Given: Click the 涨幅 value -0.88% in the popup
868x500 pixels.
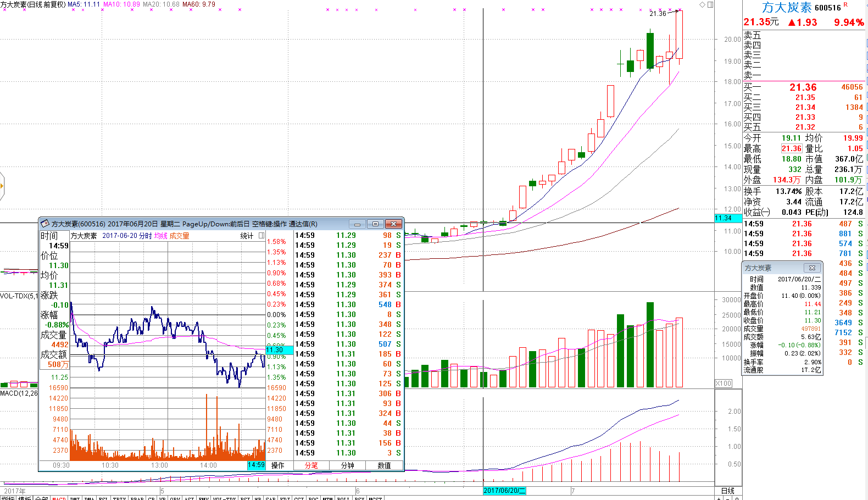Looking at the screenshot, I should [x=58, y=325].
